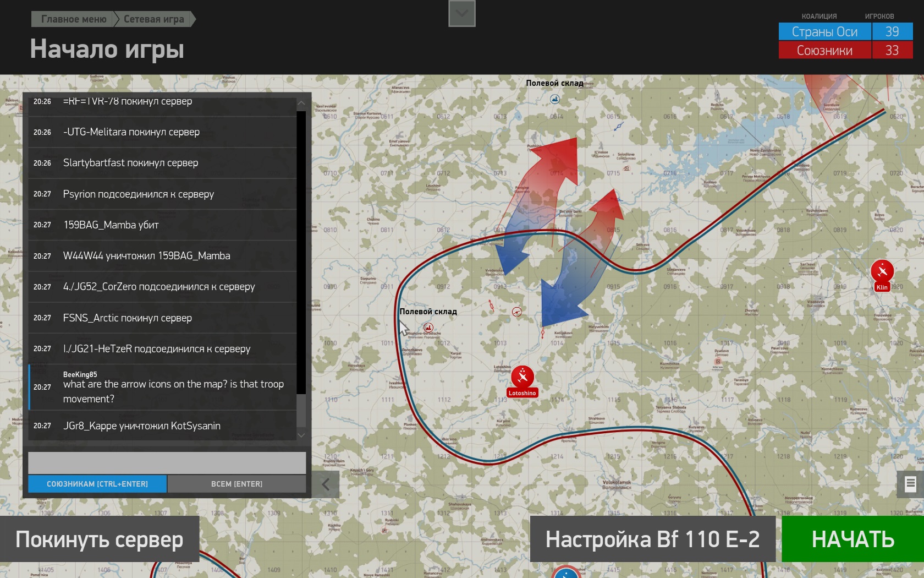The height and width of the screenshot is (578, 924).
Task: Select the red aircraft target marker on map
Action: [517, 312]
